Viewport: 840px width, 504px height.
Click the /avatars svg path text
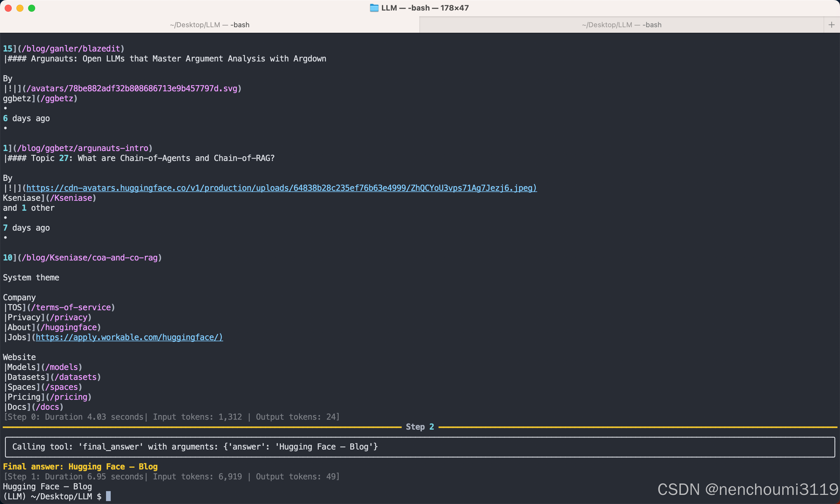[x=132, y=88]
